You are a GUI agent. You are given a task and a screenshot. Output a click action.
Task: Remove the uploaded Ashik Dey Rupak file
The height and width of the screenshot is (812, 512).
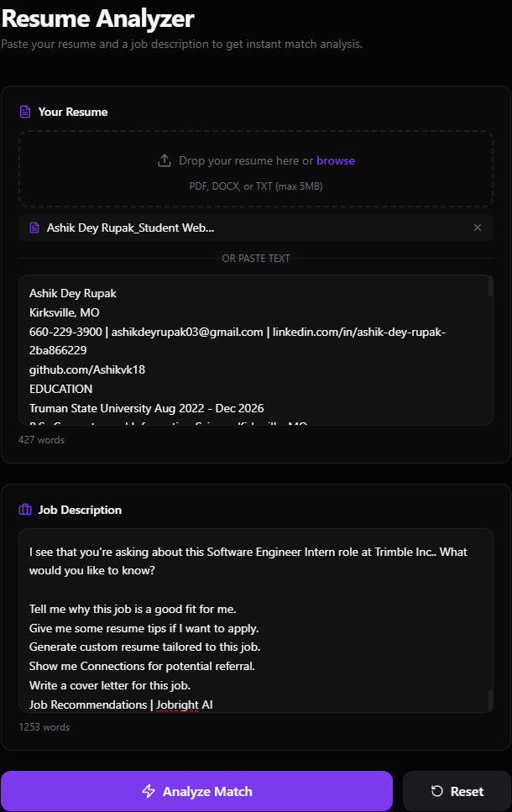478,228
